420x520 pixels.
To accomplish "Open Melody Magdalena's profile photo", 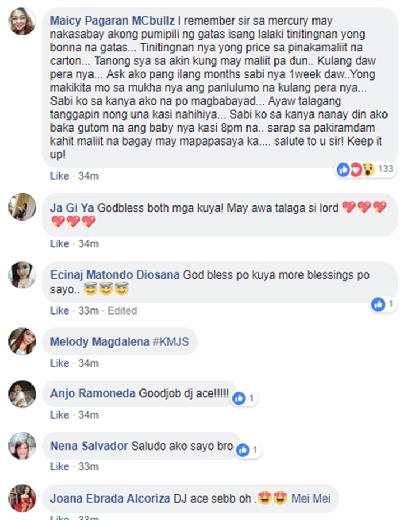I will click(22, 341).
